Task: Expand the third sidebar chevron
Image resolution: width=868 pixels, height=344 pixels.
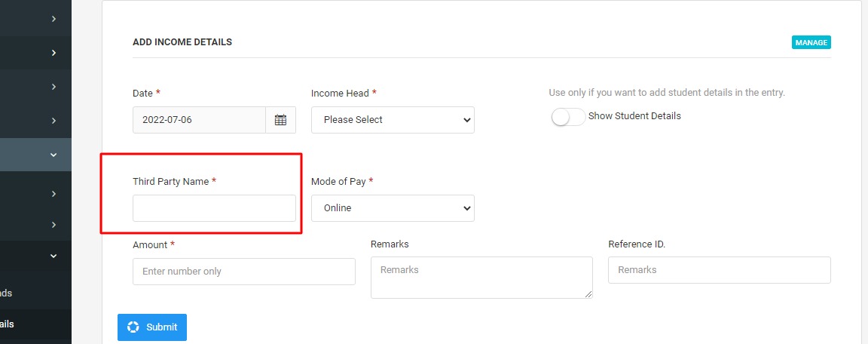Action: pyautogui.click(x=53, y=87)
